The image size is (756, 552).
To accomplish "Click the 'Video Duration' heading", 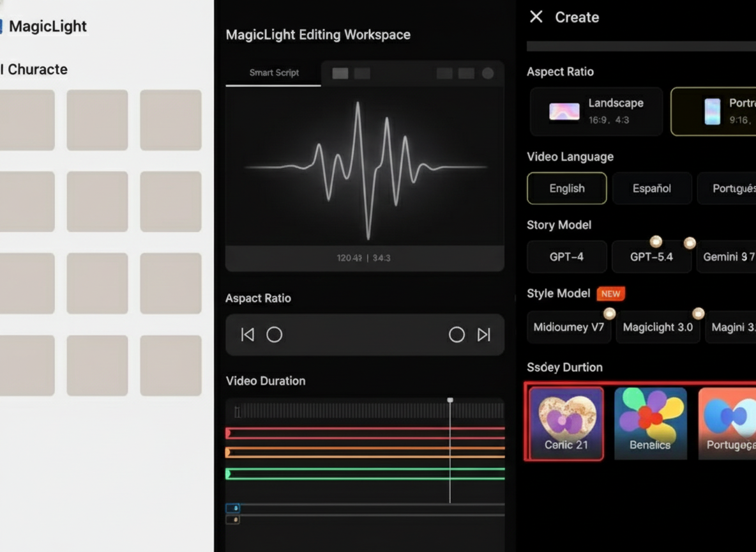I will (266, 381).
